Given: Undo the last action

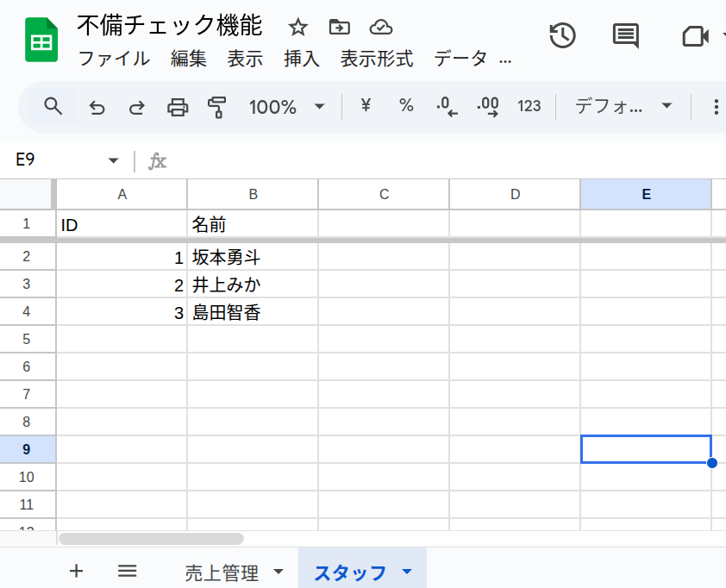Looking at the screenshot, I should tap(96, 106).
